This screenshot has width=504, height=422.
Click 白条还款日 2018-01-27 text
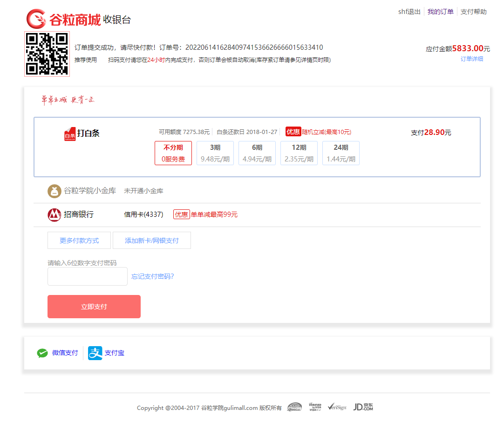247,132
